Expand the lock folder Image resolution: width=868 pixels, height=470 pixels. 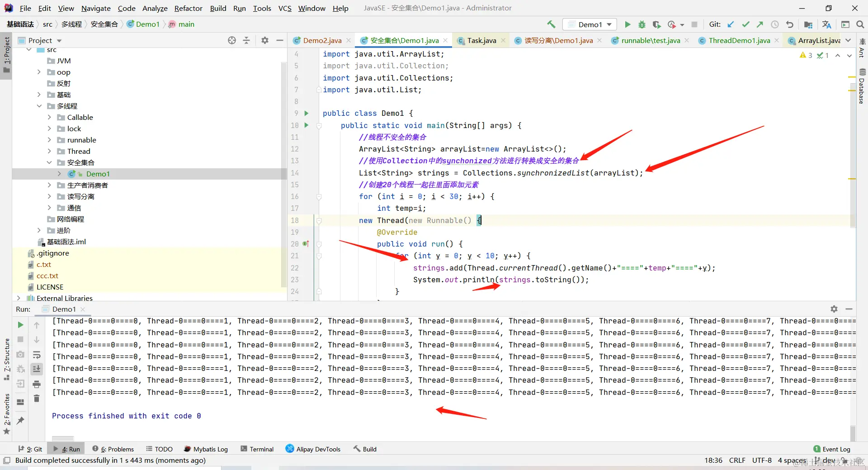coord(49,128)
